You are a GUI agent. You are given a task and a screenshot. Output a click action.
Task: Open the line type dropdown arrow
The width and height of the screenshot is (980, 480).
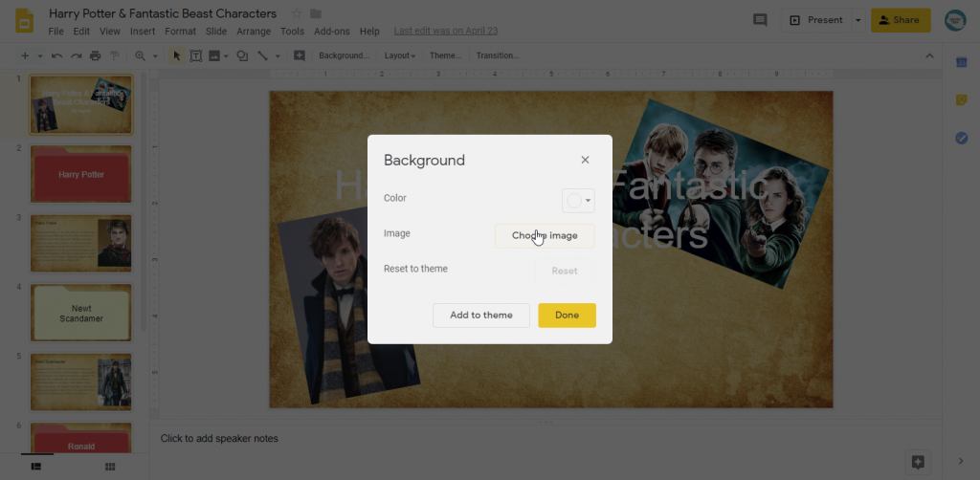(278, 56)
